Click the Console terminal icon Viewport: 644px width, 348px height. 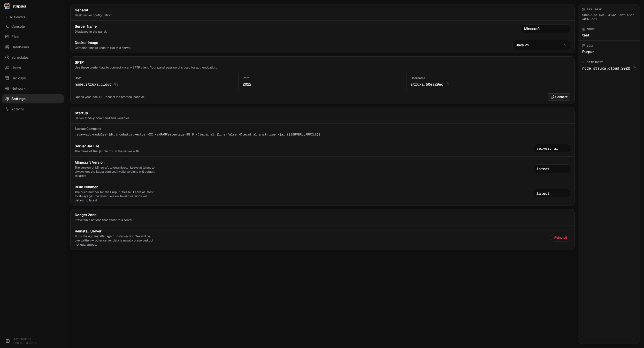pos(7,26)
